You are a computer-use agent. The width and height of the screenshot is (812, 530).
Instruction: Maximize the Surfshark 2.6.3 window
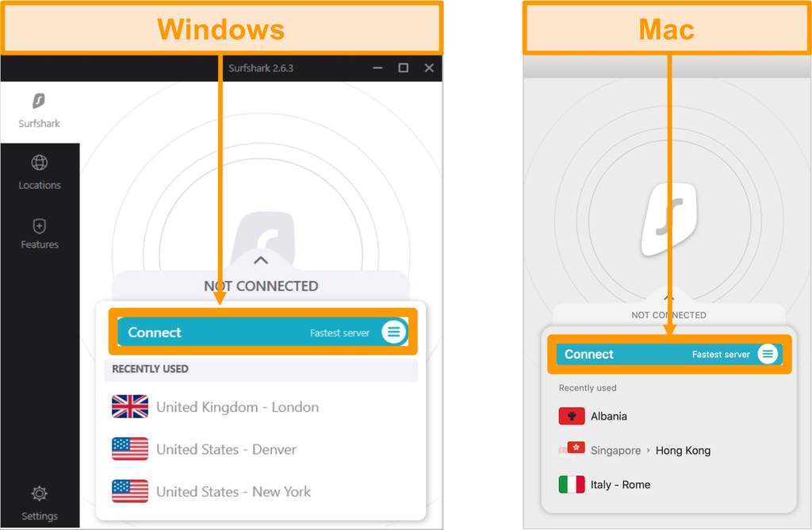click(404, 68)
